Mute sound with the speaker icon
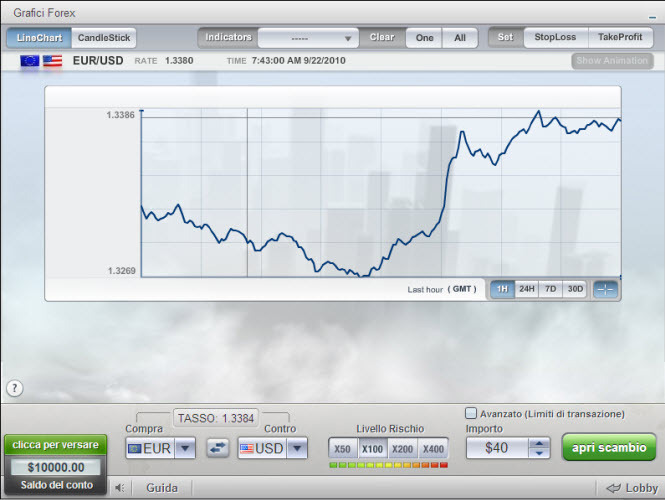The height and width of the screenshot is (500, 665). (x=120, y=488)
